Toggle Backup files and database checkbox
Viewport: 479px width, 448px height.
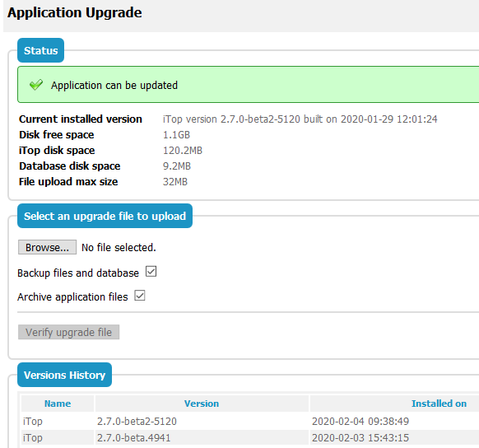tap(151, 272)
